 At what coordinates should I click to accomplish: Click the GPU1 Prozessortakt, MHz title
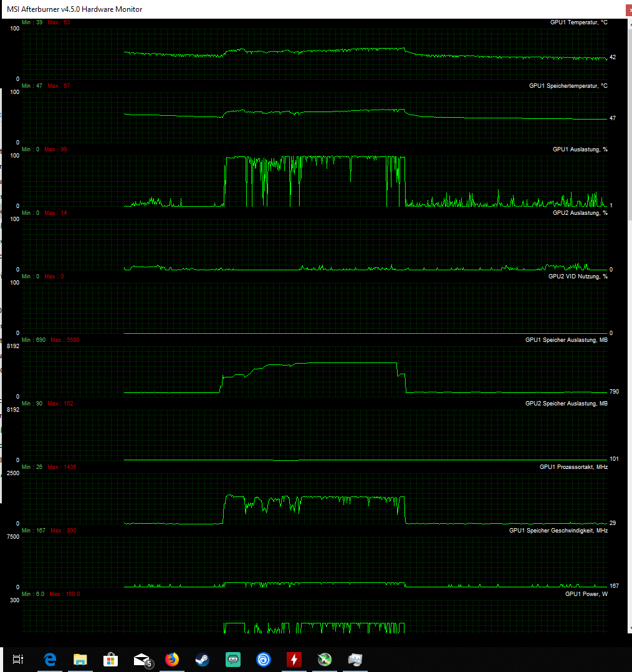(573, 466)
